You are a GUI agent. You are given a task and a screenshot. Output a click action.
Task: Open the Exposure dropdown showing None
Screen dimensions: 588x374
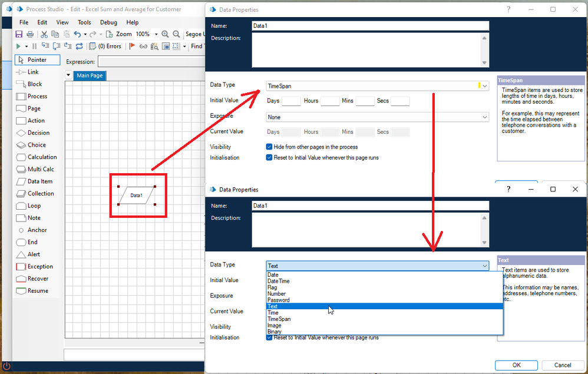click(377, 117)
